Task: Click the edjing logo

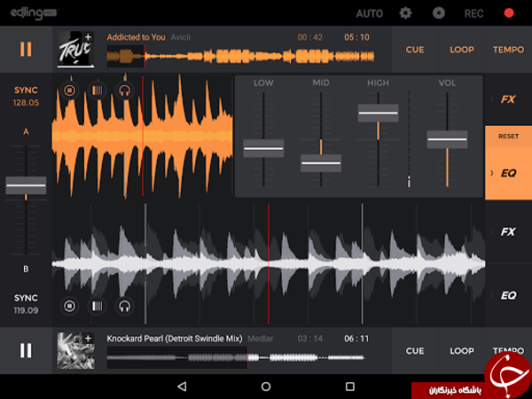Action: click(35, 13)
